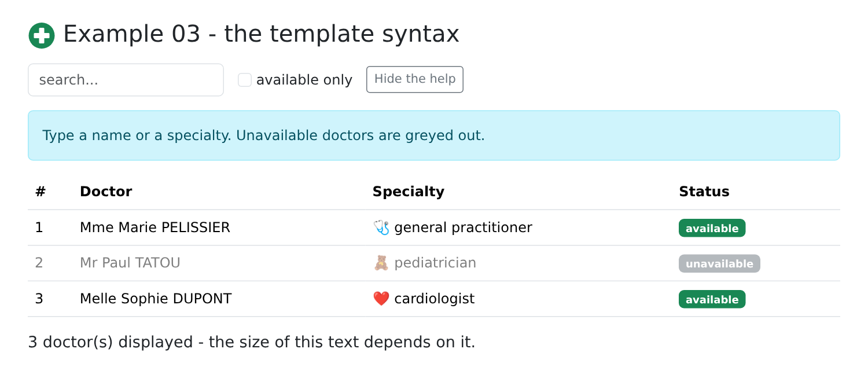Select Melle Sophie DUPONT doctor name
Viewport: 868px width, 389px height.
[156, 299]
